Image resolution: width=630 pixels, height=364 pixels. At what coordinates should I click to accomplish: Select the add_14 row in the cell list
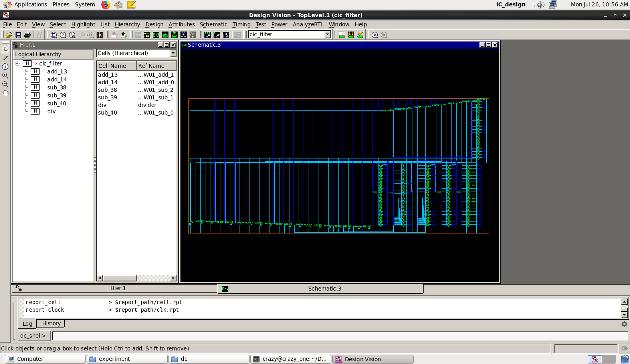136,82
